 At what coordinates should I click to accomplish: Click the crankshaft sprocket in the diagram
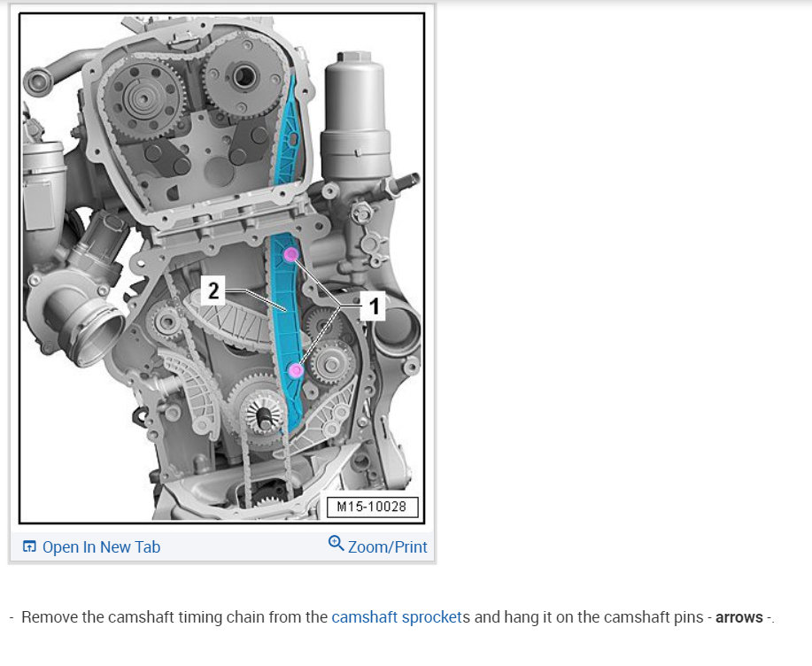(x=263, y=414)
